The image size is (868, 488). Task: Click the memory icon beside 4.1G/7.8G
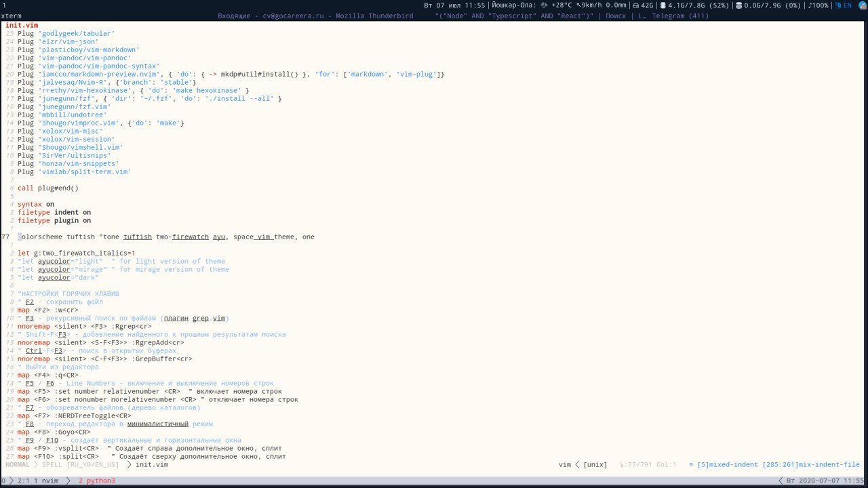tap(663, 5)
